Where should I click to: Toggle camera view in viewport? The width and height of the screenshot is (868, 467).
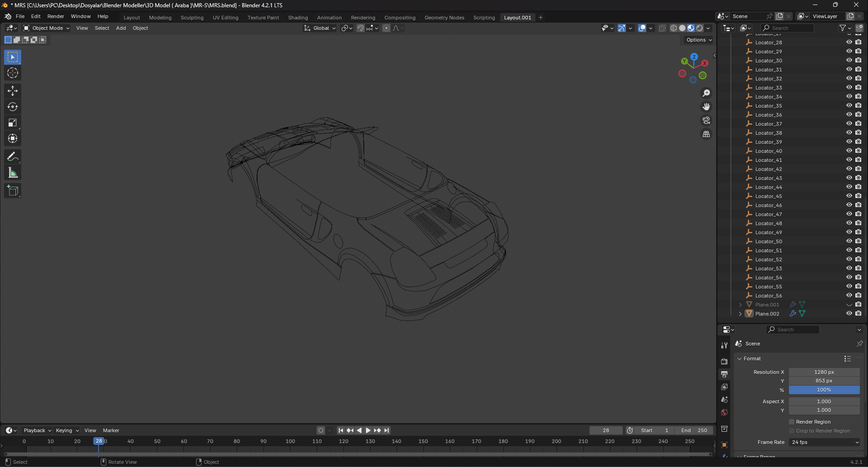706,121
